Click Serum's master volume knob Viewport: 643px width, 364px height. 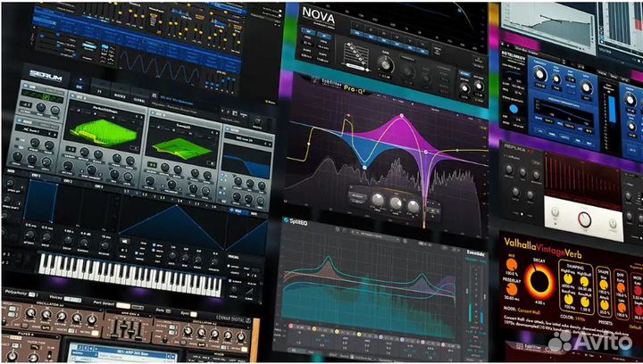pyautogui.click(x=258, y=120)
